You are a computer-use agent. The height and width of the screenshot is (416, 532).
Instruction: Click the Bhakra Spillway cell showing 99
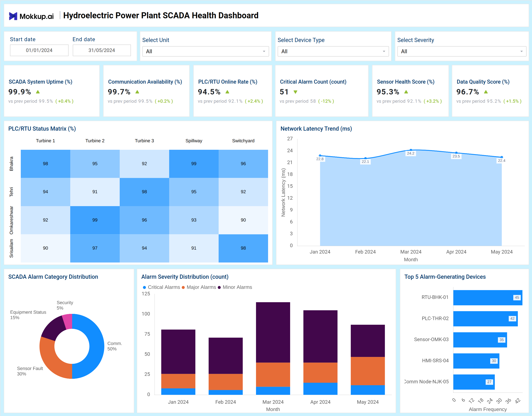click(194, 164)
